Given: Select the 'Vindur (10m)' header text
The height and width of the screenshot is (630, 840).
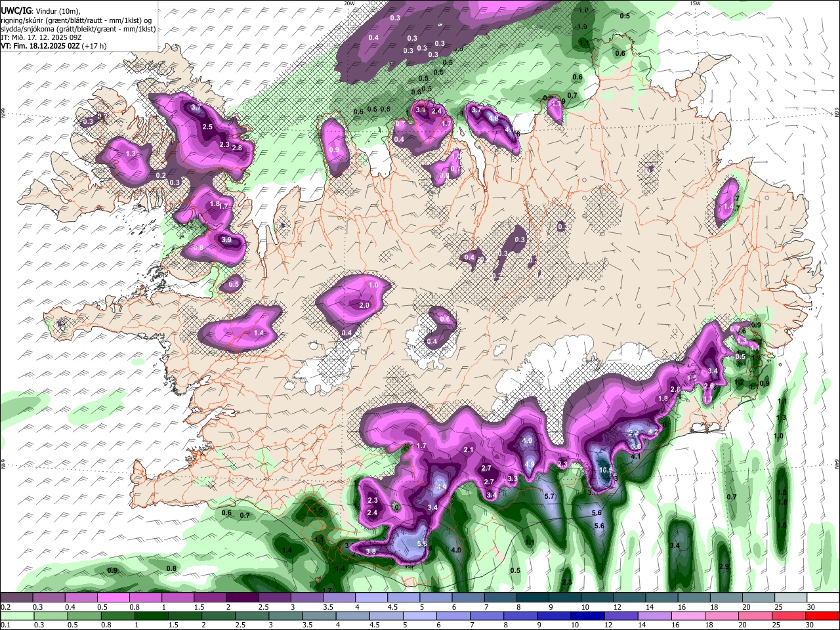Looking at the screenshot, I should 57,11.
